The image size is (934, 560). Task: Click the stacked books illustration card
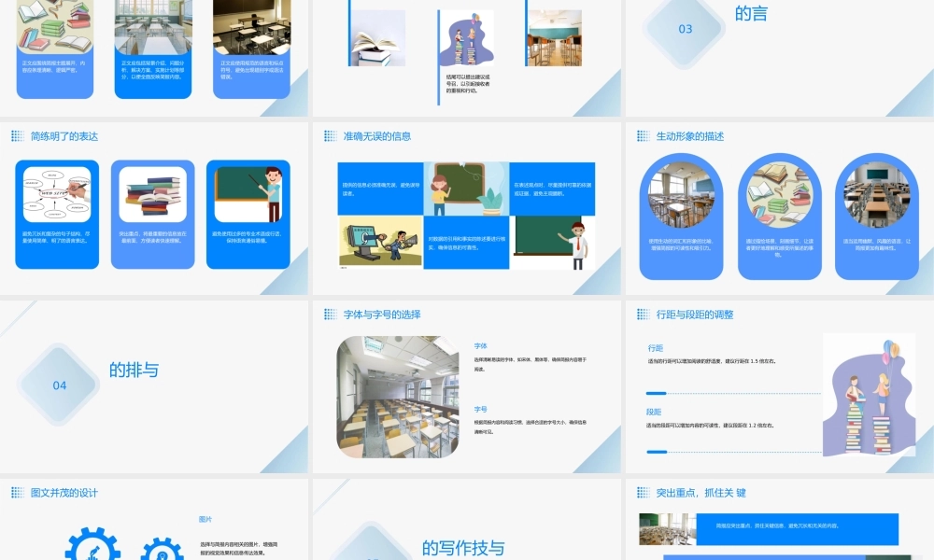pyautogui.click(x=152, y=215)
